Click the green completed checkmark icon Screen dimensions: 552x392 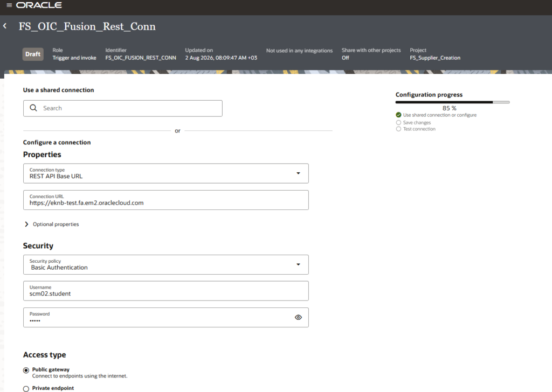[398, 115]
